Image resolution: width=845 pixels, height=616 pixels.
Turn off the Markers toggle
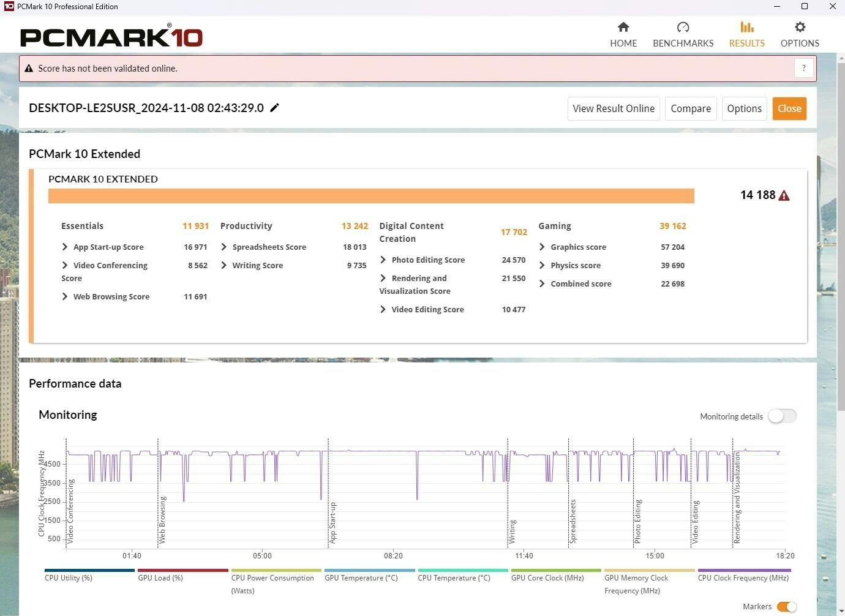point(787,607)
